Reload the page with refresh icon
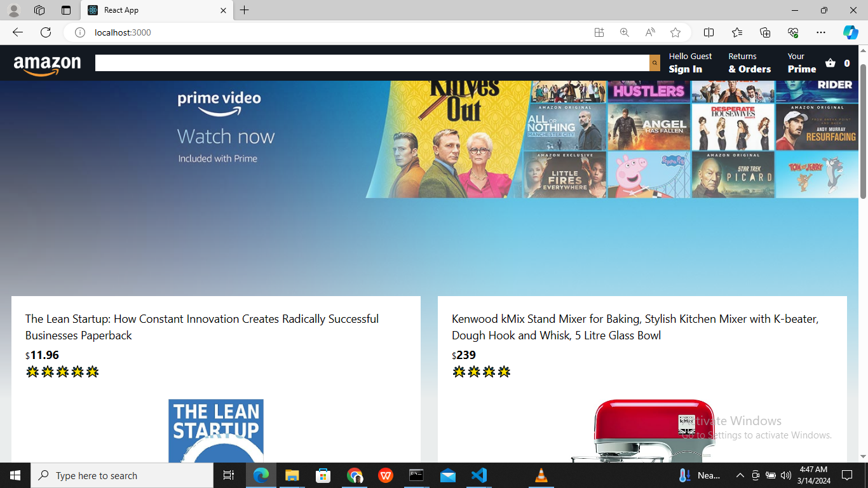The width and height of the screenshot is (868, 488). coord(46,32)
